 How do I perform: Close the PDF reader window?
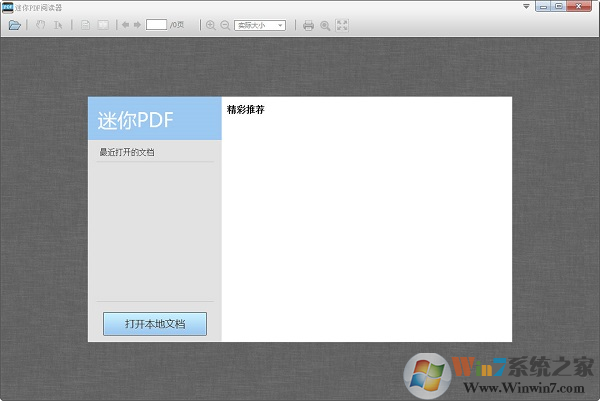[579, 7]
